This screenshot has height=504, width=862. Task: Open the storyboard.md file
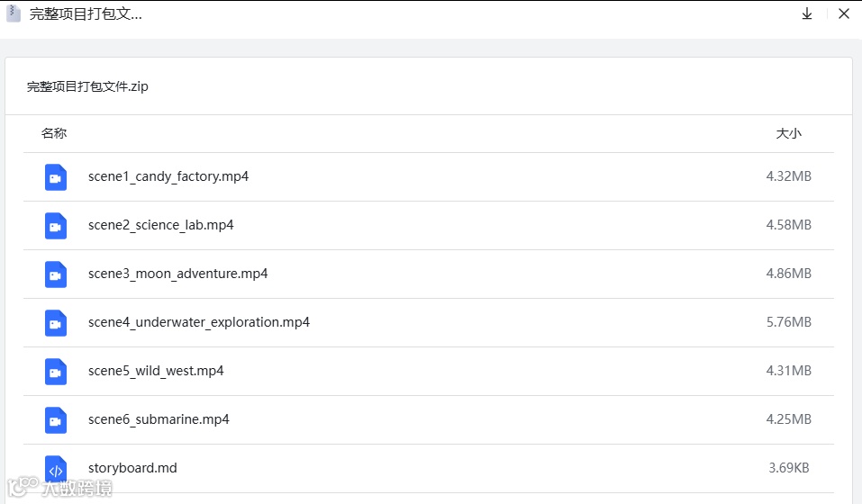click(132, 468)
